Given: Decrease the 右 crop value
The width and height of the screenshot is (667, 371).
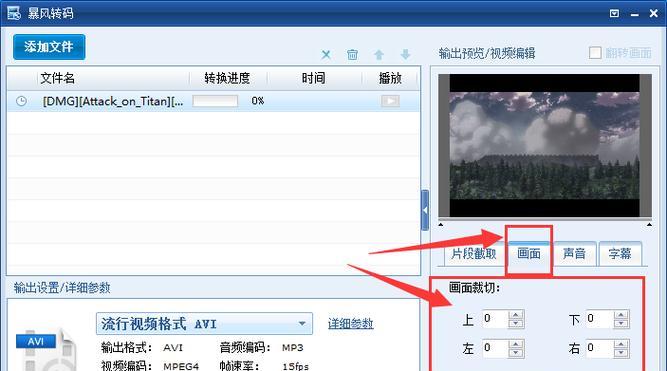Looking at the screenshot, I should click(x=621, y=353).
